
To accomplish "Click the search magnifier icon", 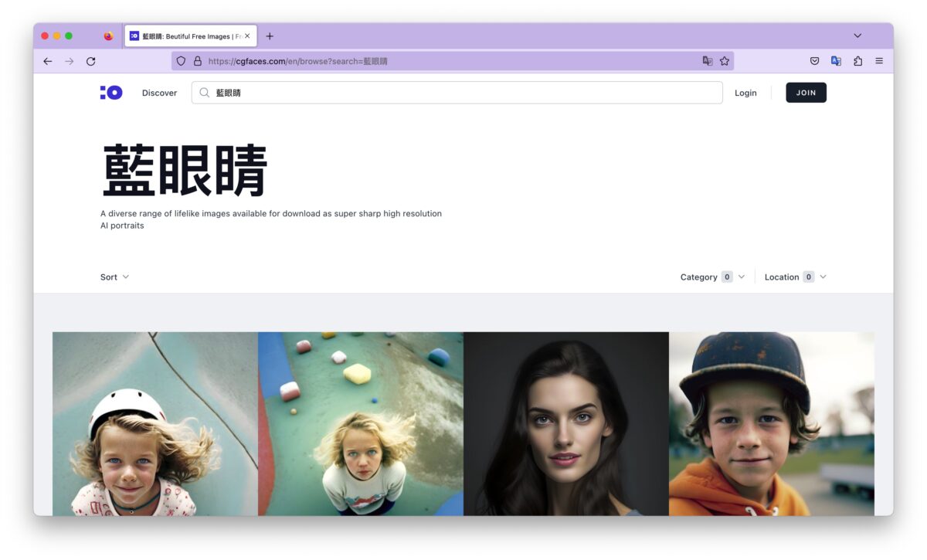I will click(205, 93).
